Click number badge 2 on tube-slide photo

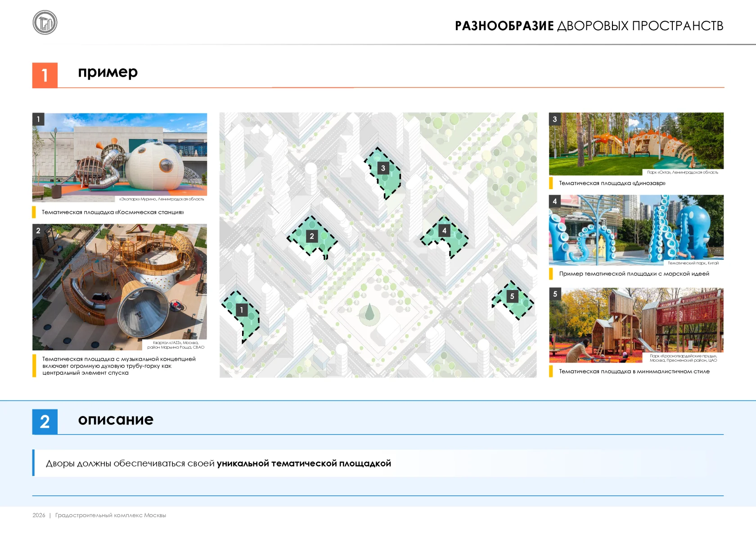click(38, 230)
